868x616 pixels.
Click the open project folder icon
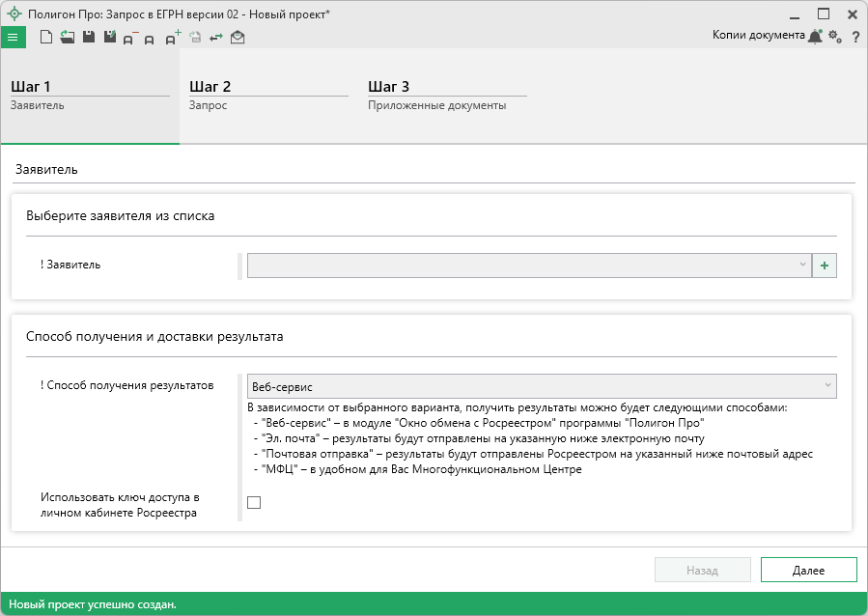67,38
